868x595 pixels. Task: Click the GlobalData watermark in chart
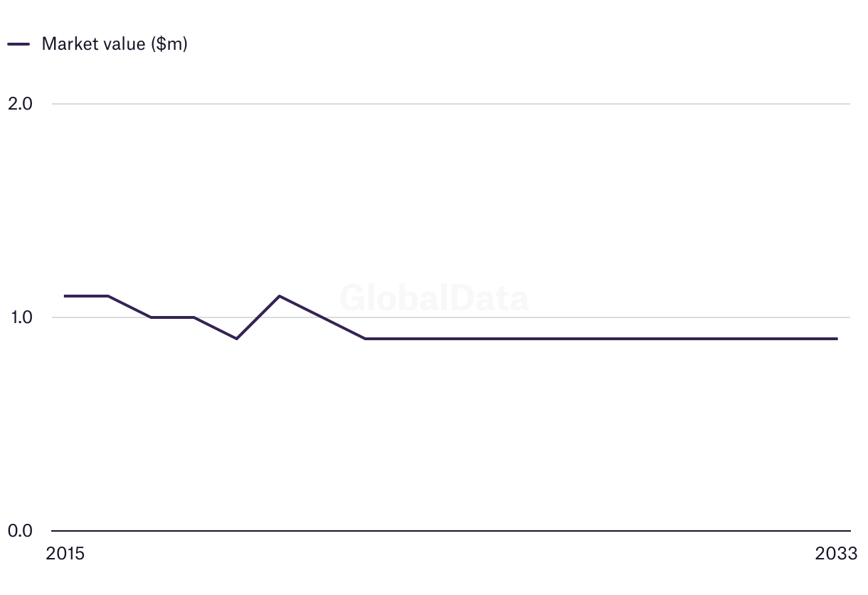click(x=434, y=297)
